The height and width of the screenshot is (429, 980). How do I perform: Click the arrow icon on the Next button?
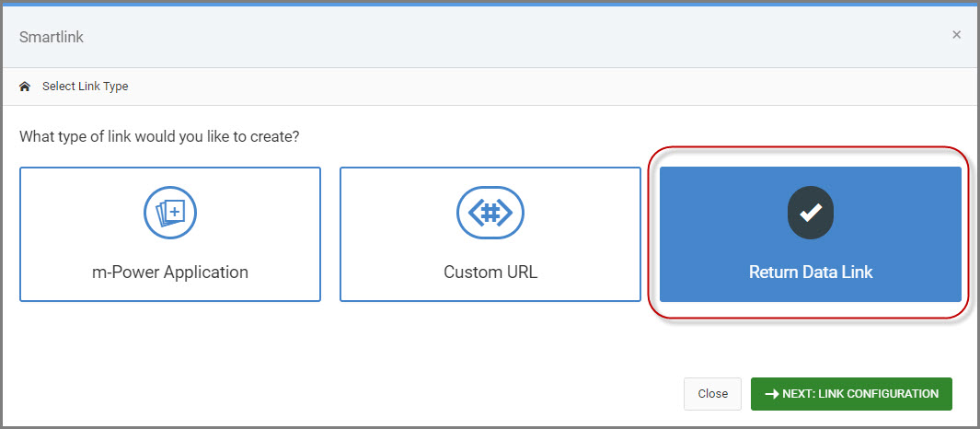click(771, 394)
